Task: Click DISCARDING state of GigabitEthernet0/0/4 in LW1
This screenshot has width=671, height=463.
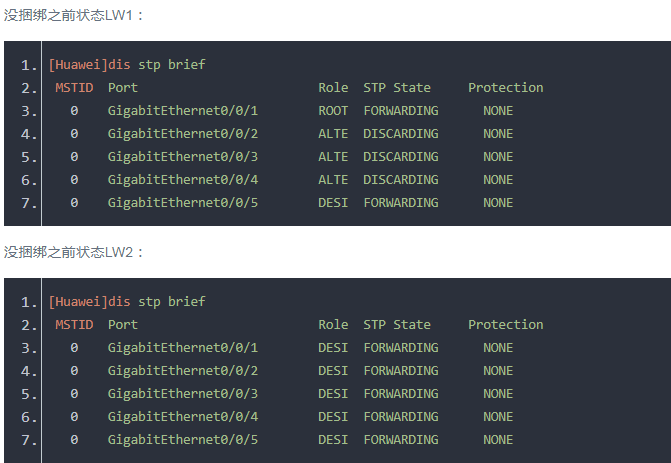Action: pos(400,180)
